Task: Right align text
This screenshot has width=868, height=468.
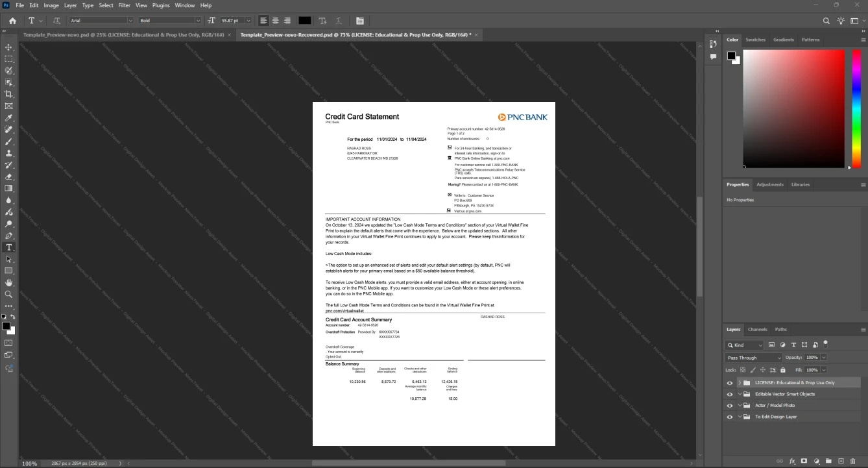Action: [287, 21]
